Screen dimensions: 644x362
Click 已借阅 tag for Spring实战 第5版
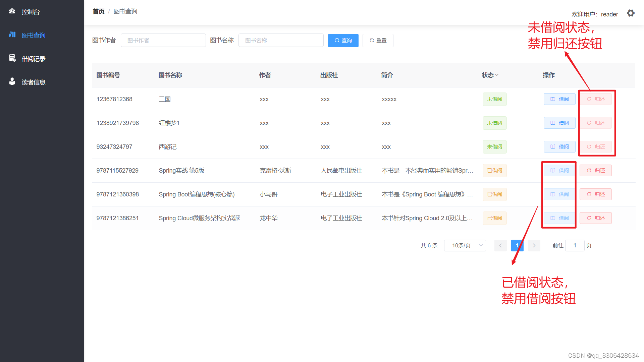tap(494, 171)
